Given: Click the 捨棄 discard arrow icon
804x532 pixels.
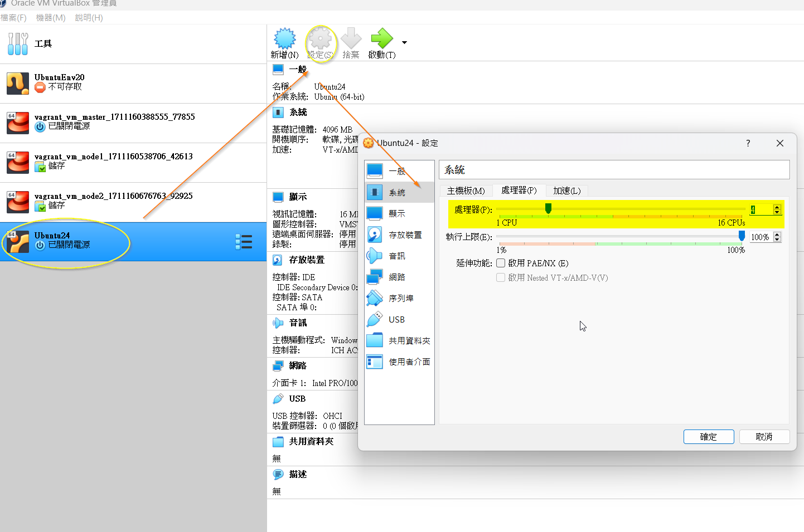Looking at the screenshot, I should pos(351,43).
